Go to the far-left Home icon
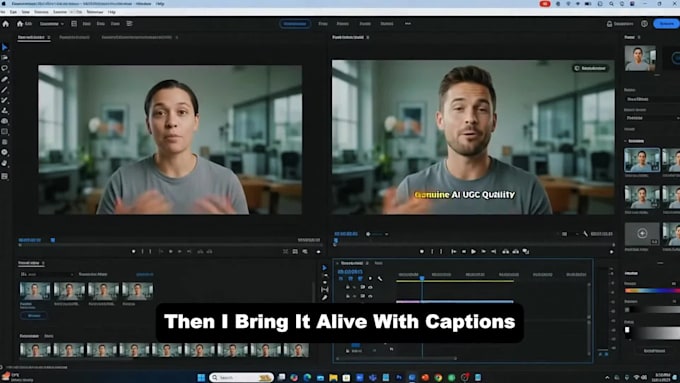This screenshot has width=680, height=383. (x=5, y=24)
